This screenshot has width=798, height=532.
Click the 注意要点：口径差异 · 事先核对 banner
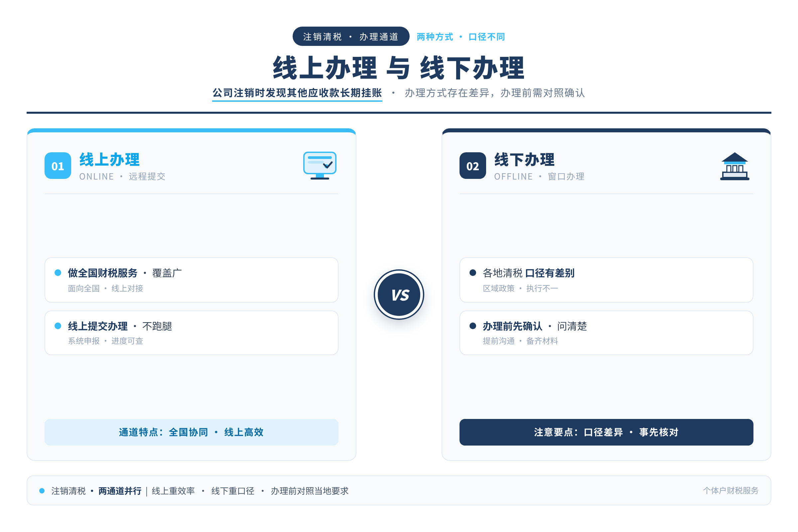(x=606, y=432)
